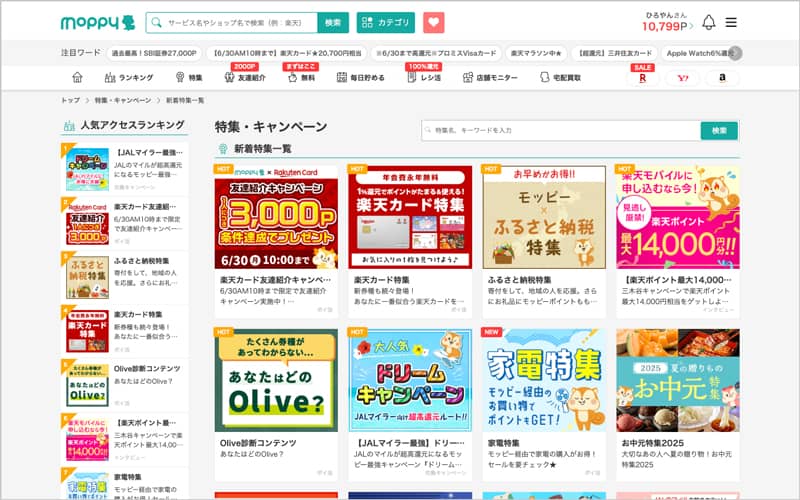Open お中元特集 banner in main grid
This screenshot has width=800, height=500.
coord(678,380)
